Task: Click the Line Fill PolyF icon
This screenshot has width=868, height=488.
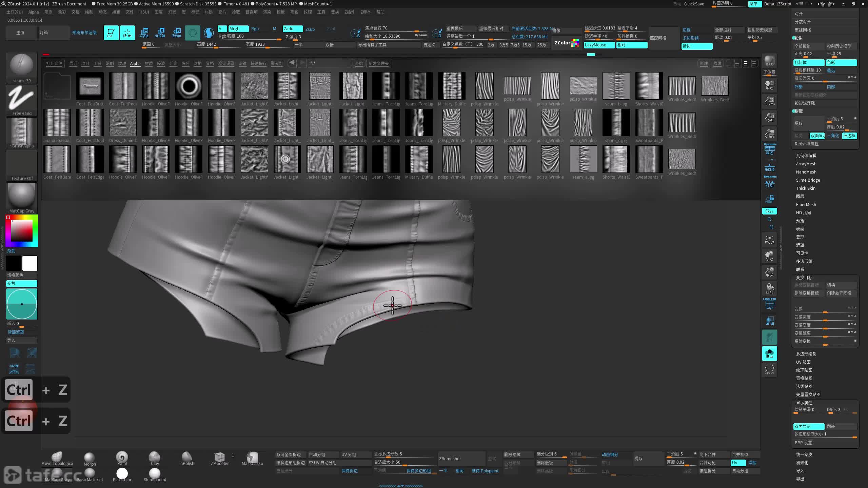Action: click(769, 304)
